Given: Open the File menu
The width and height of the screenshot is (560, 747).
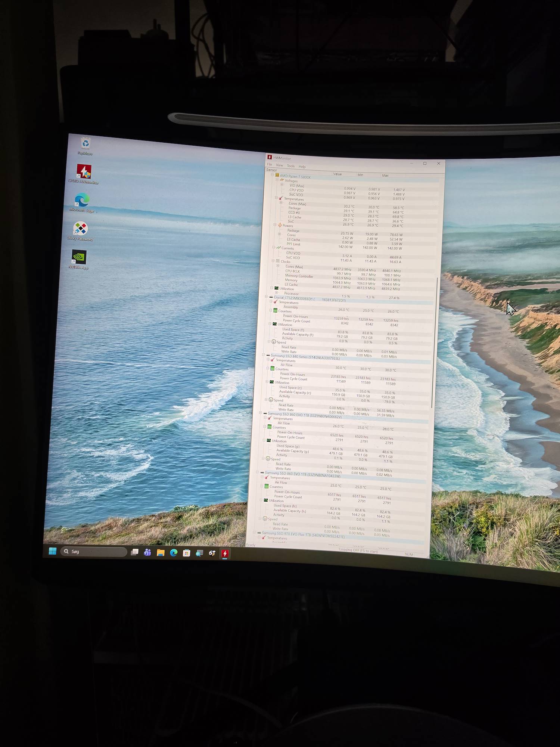Looking at the screenshot, I should coord(270,164).
